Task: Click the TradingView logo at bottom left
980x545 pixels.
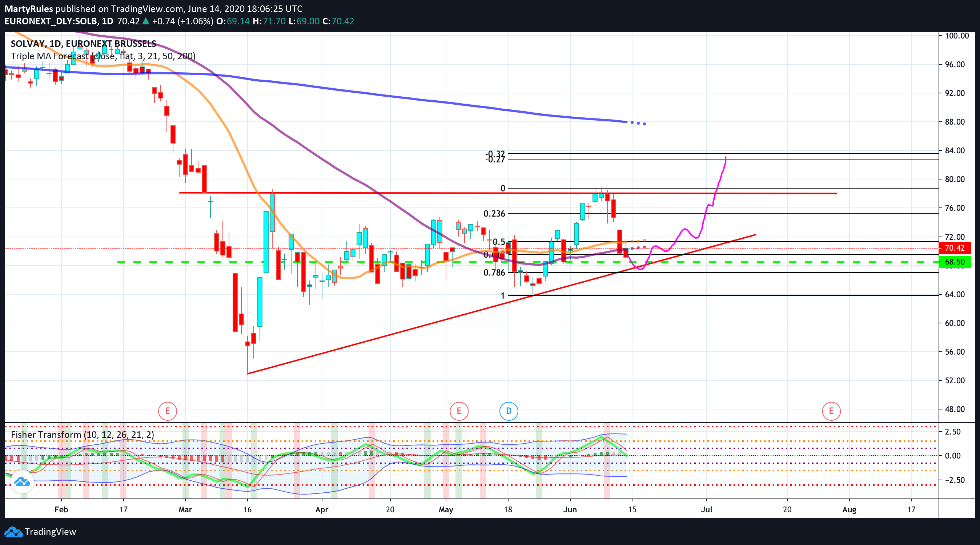Action: (x=14, y=532)
